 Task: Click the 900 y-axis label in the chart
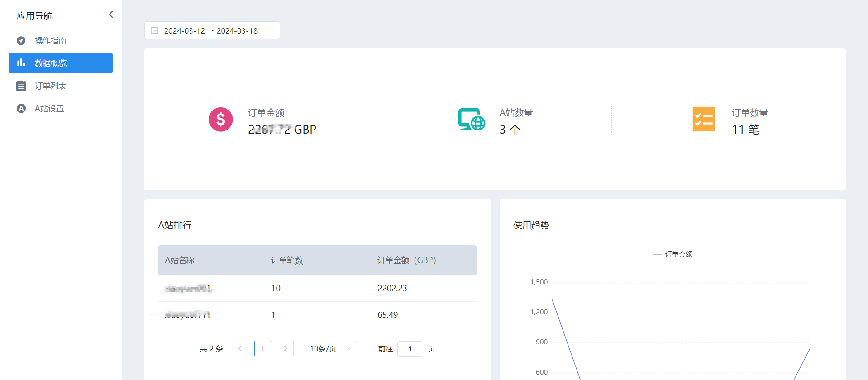click(542, 342)
